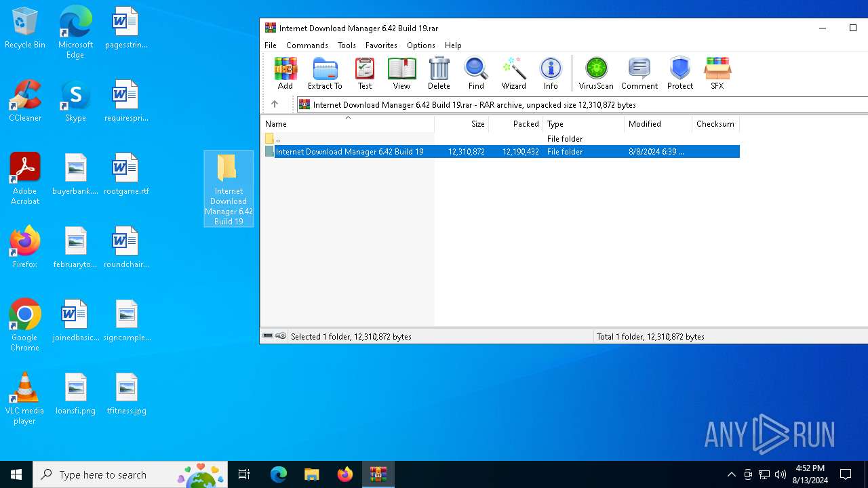Sort by the Type column header
868x488 pixels.
(x=583, y=124)
